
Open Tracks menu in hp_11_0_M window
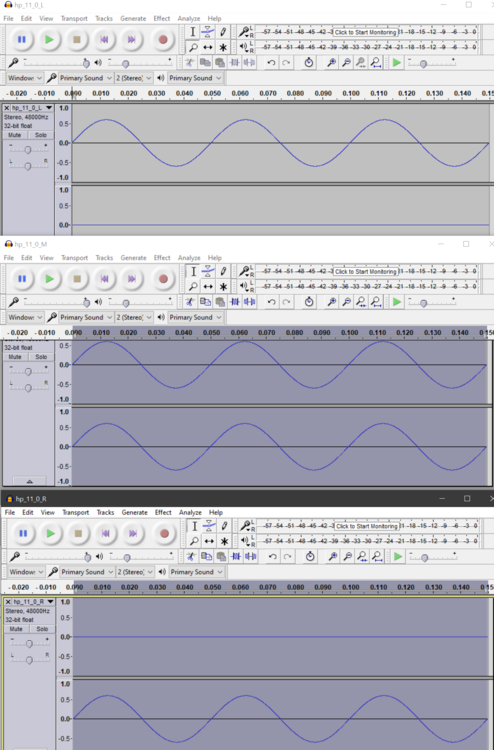[104, 258]
